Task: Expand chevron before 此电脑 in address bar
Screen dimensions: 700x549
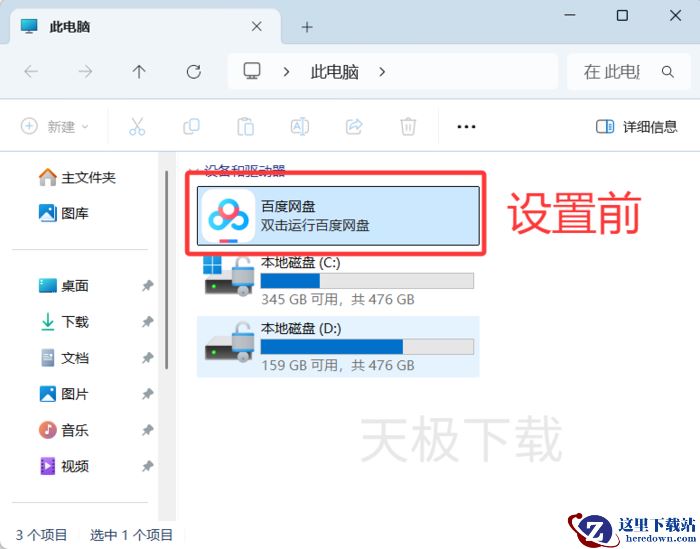Action: pyautogui.click(x=287, y=72)
